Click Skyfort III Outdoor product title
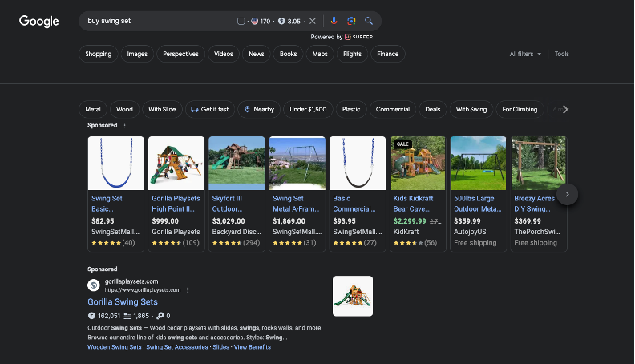This screenshot has width=635, height=364. coord(227,204)
